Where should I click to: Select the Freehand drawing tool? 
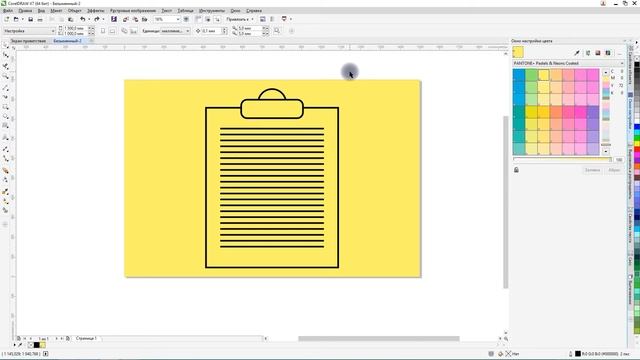(x=5, y=87)
